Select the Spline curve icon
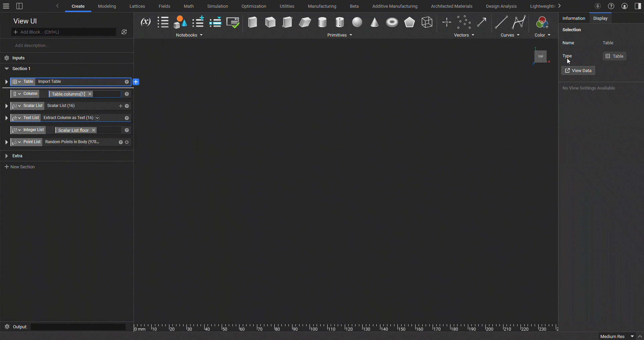The height and width of the screenshot is (340, 644). tap(519, 22)
